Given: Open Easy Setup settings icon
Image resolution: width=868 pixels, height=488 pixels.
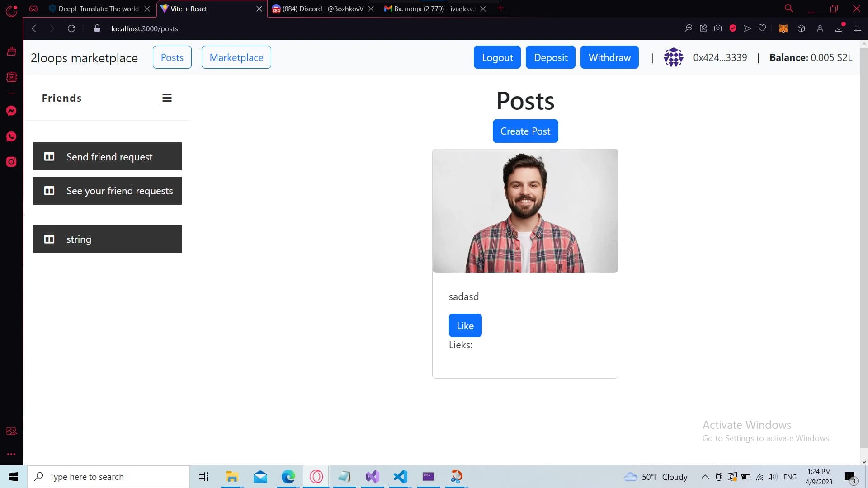Looking at the screenshot, I should point(858,28).
